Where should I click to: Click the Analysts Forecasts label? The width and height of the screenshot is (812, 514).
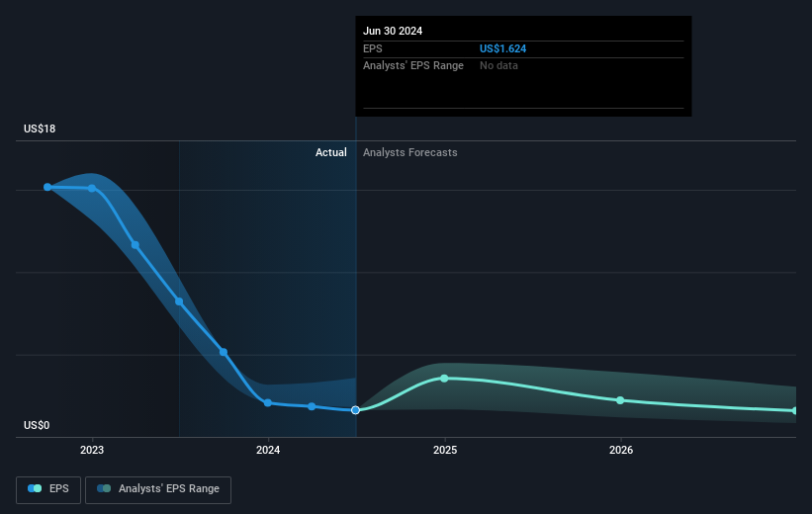[x=410, y=152]
